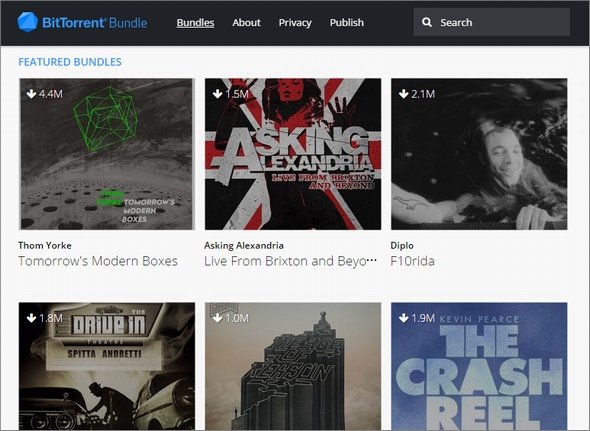This screenshot has height=431, width=590.
Task: Click the download arrow icon beside 1.0M
Action: (217, 318)
